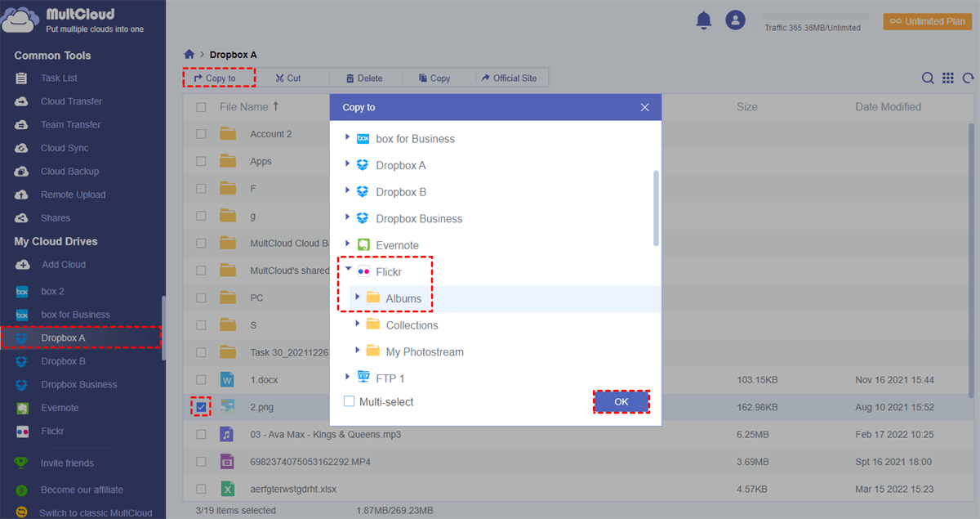
Task: Select Dropbox A in sidebar drives
Action: pos(63,338)
